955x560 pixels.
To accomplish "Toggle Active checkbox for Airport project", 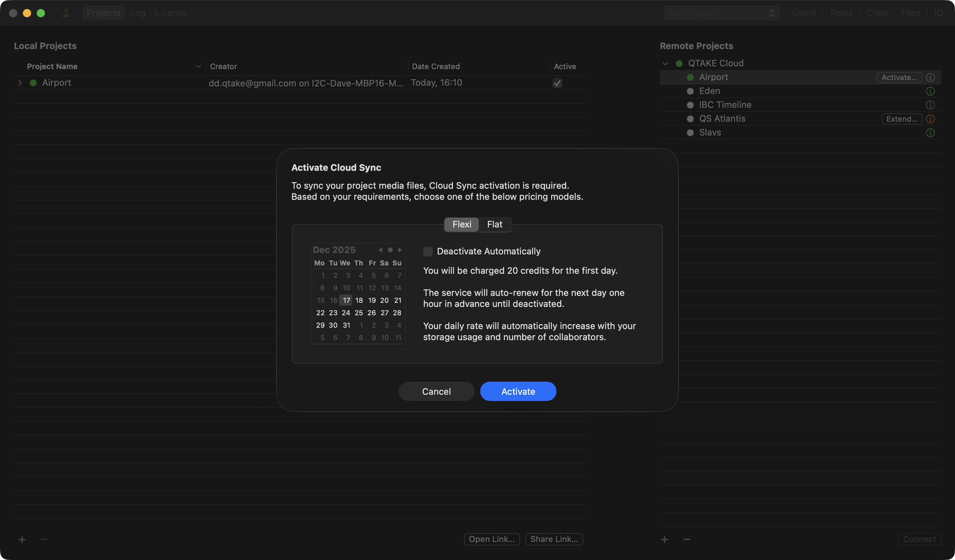I will [557, 83].
